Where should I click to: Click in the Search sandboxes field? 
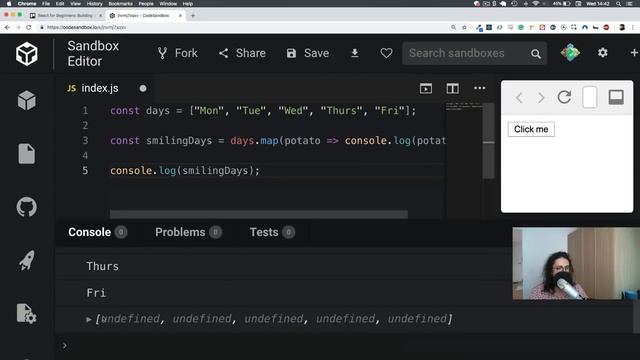[x=475, y=53]
